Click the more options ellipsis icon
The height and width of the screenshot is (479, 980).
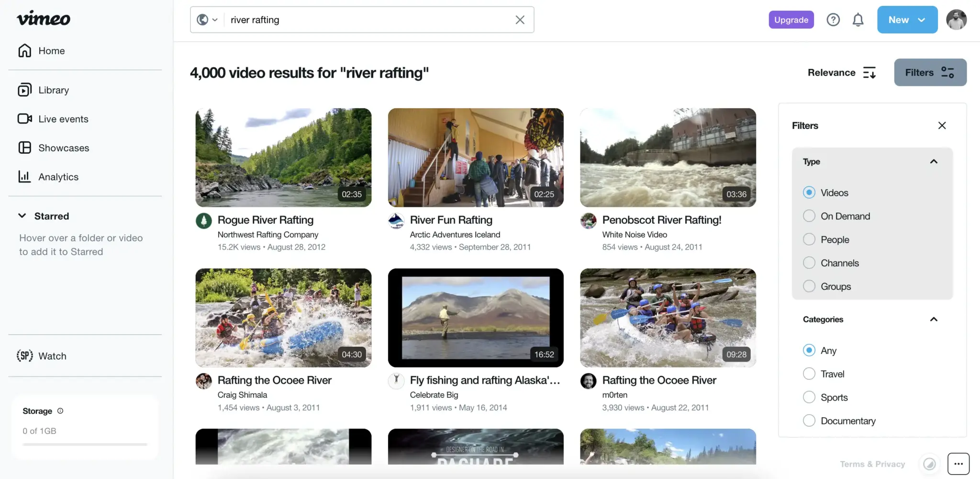[x=958, y=464]
